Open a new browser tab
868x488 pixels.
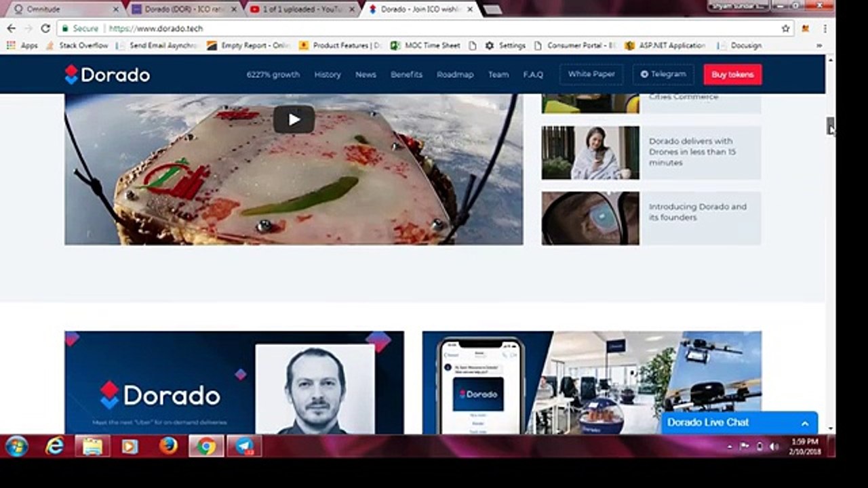[492, 9]
